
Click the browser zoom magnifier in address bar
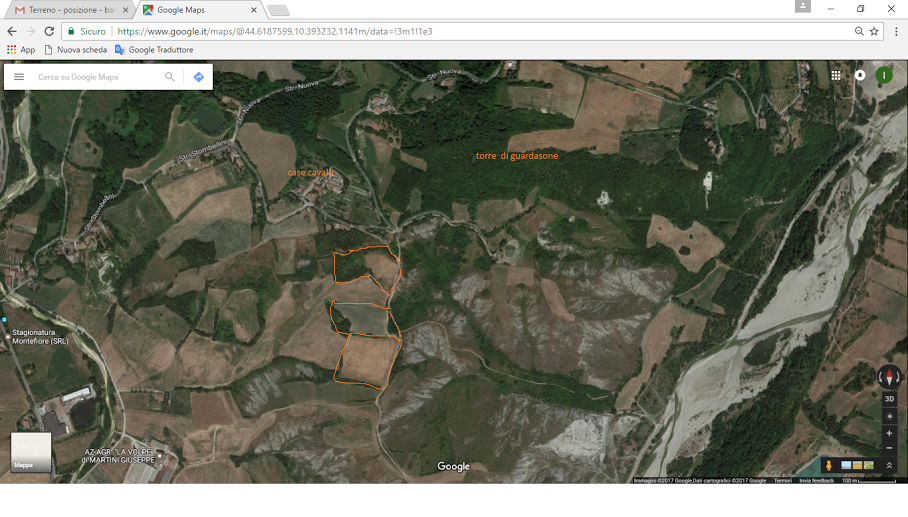pyautogui.click(x=859, y=31)
